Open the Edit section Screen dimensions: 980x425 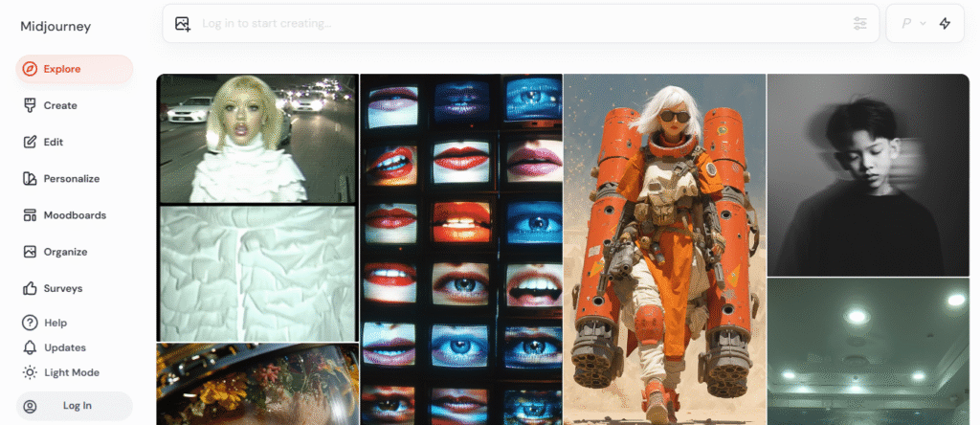(x=75, y=142)
